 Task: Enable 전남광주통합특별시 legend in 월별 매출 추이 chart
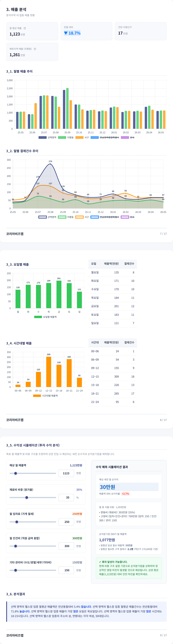(105, 137)
